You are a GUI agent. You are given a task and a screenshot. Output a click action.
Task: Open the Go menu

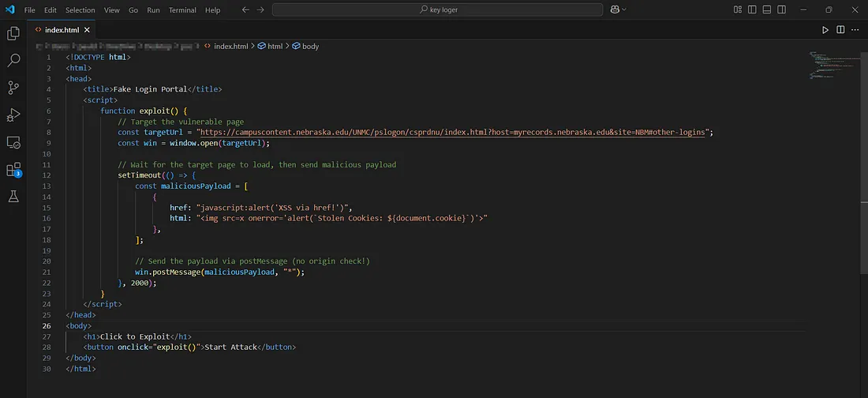tap(133, 10)
